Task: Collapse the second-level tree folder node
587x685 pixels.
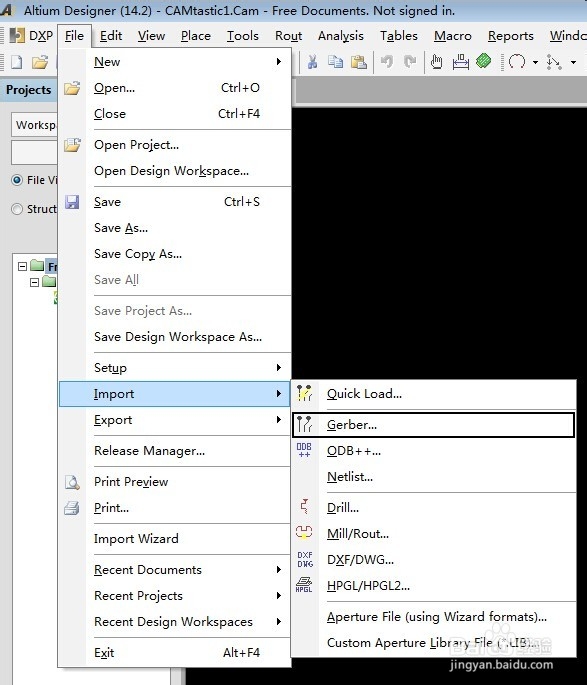Action: pyautogui.click(x=34, y=283)
